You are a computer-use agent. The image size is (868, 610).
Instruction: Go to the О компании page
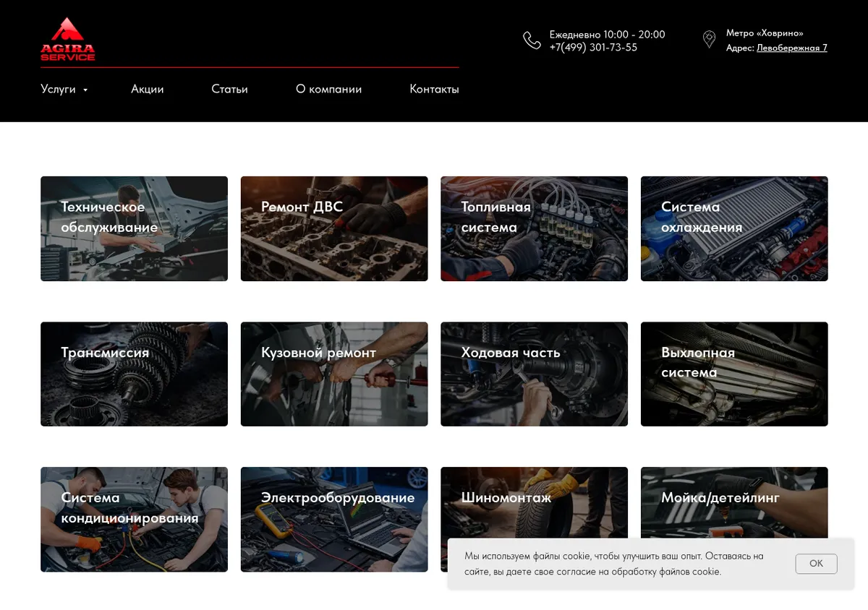[328, 89]
